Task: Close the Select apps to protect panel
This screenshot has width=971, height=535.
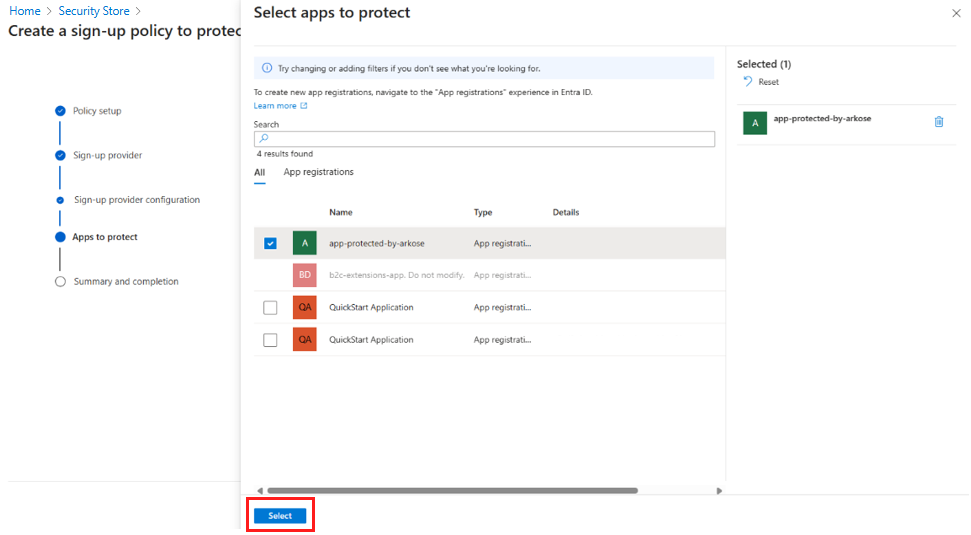Action: [x=956, y=13]
